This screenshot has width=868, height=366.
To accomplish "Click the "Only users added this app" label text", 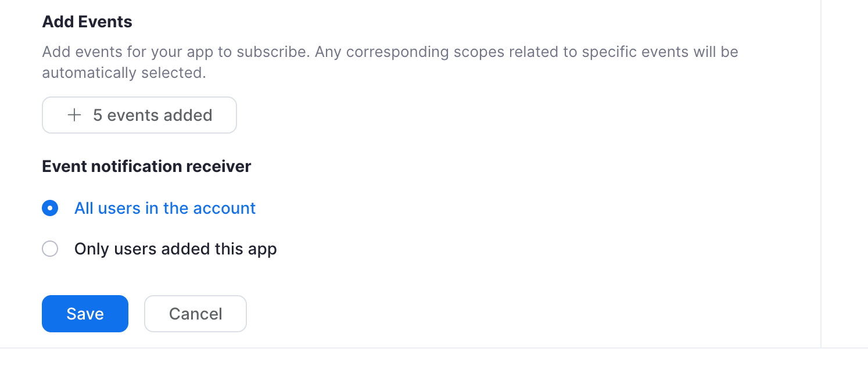I will [175, 249].
